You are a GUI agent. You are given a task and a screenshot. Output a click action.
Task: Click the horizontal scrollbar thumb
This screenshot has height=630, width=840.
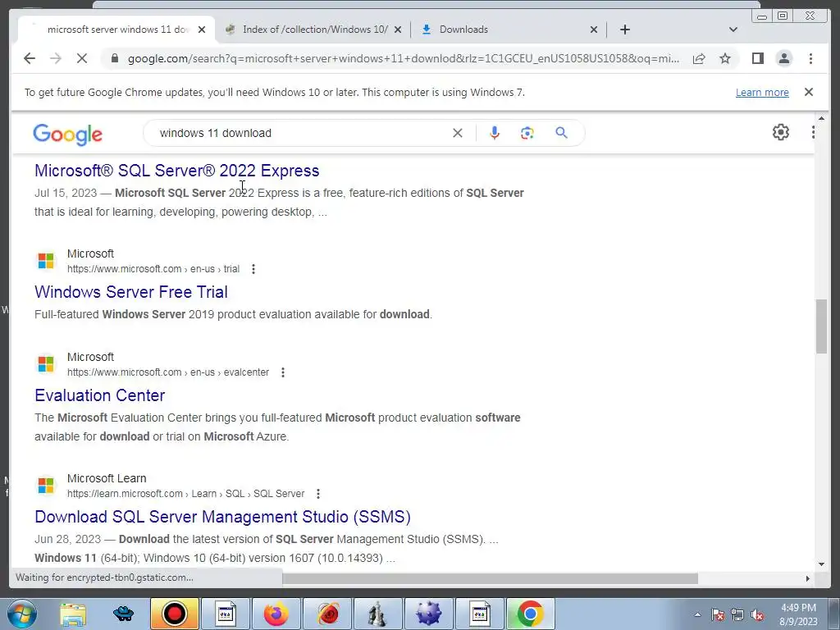pos(491,578)
